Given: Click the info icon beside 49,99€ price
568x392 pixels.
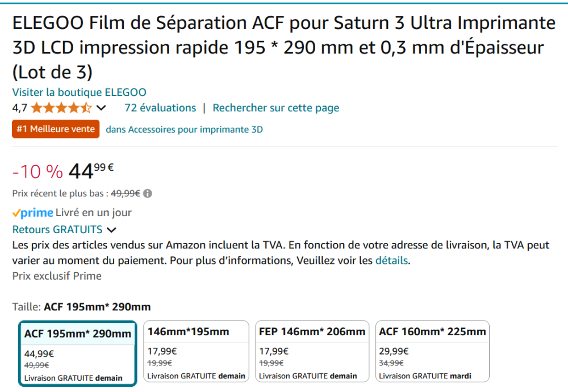Looking at the screenshot, I should click(x=148, y=193).
